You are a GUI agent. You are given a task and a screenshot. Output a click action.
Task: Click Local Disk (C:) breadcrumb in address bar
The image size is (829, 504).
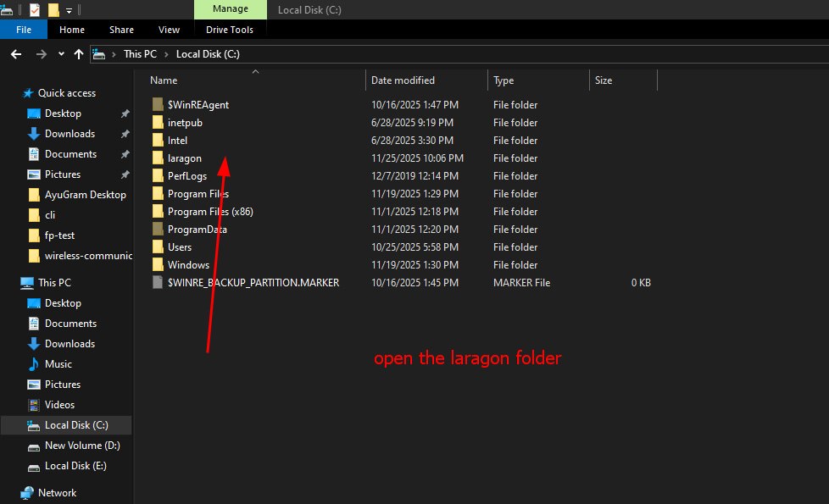click(208, 54)
